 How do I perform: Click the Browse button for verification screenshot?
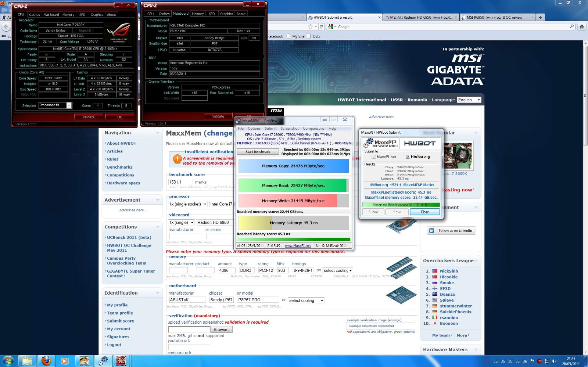coord(221,330)
